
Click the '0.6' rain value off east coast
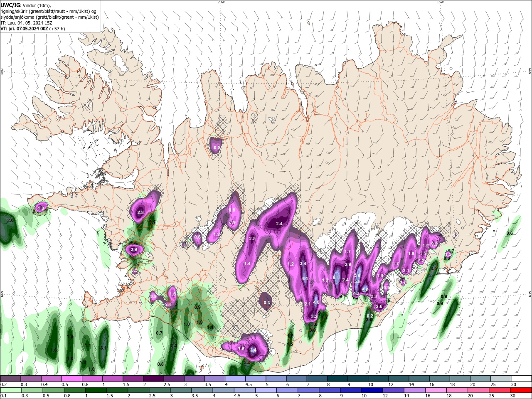[510, 233]
